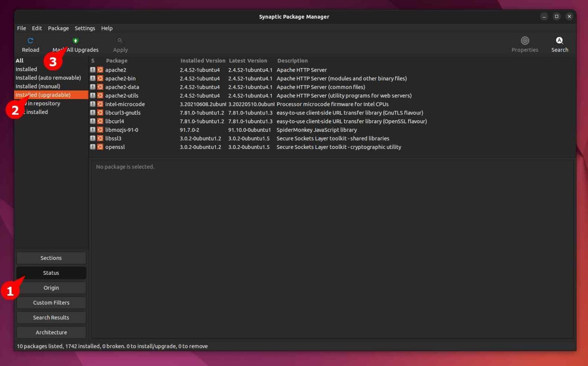Image resolution: width=588 pixels, height=366 pixels.
Task: Click the package icon next to intel-microcode
Action: point(100,104)
